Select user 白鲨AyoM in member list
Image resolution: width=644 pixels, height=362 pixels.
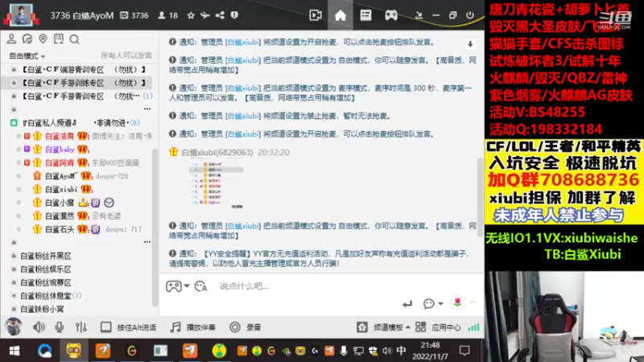coord(61,175)
